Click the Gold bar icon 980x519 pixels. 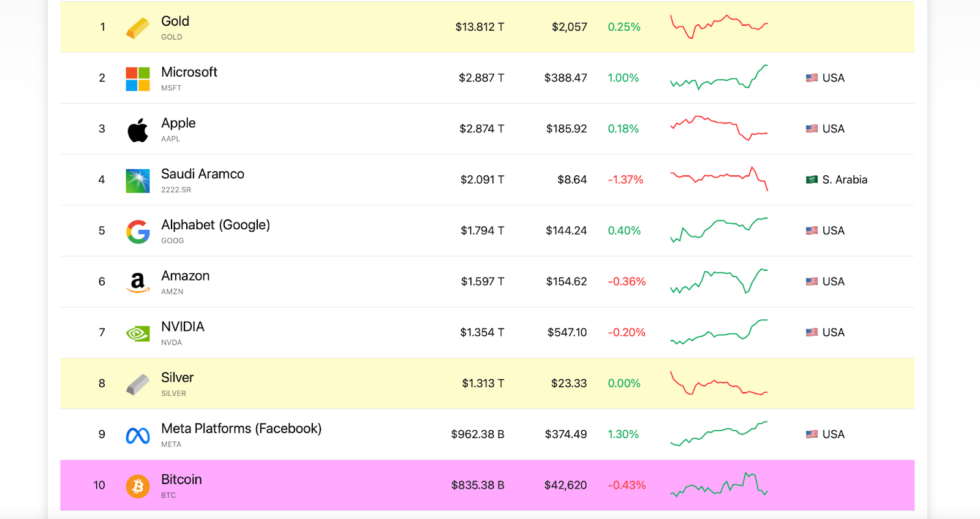[138, 28]
